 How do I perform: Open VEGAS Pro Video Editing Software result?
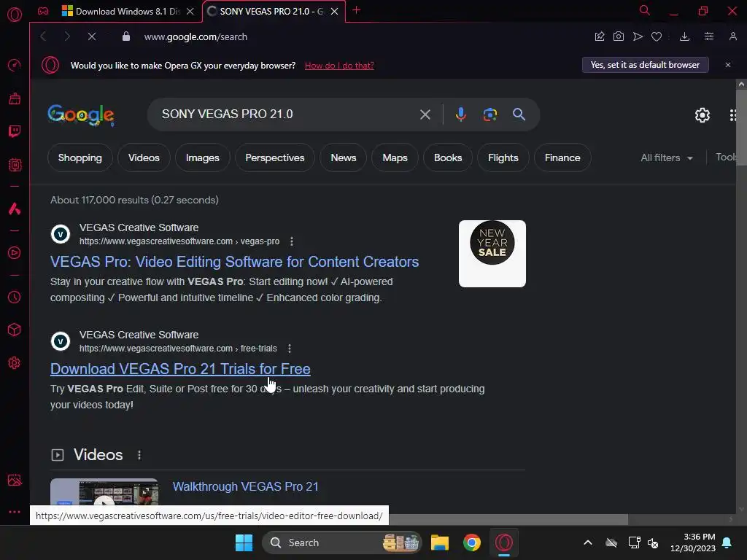[234, 262]
